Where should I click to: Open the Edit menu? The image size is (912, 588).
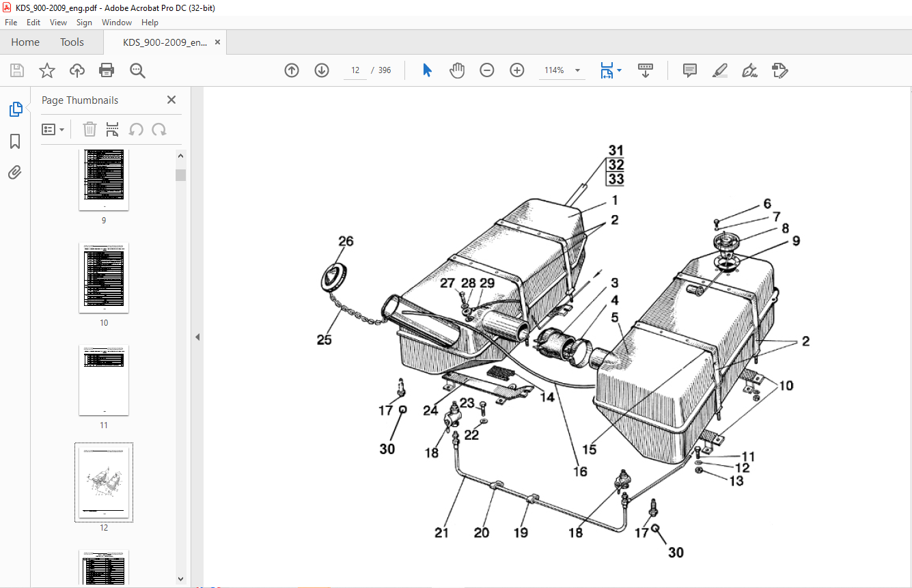point(33,23)
